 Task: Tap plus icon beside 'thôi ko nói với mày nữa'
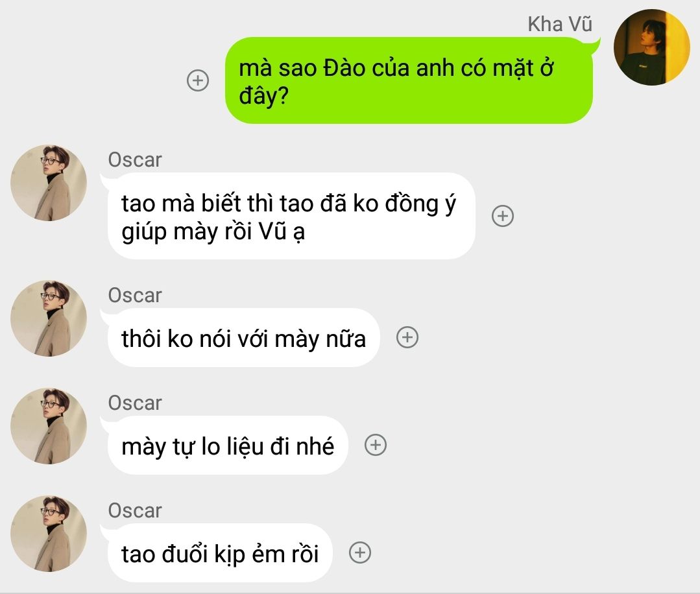(407, 337)
